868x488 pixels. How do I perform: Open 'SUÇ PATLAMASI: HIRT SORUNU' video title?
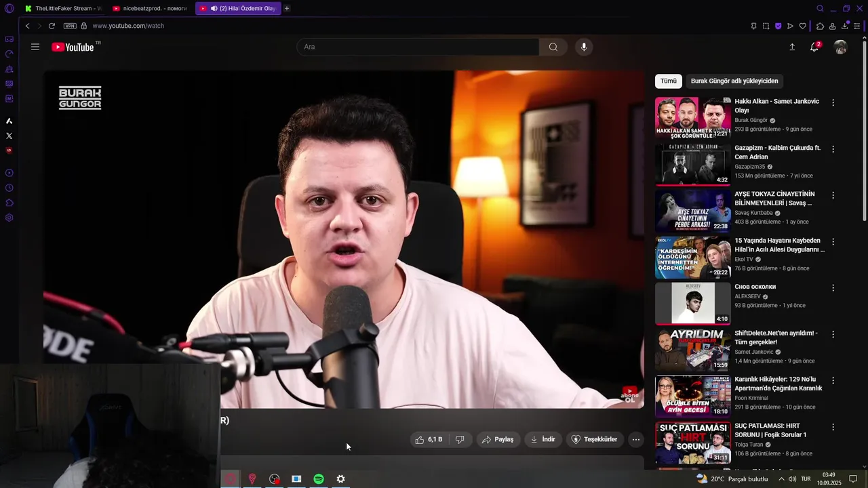[771, 430]
